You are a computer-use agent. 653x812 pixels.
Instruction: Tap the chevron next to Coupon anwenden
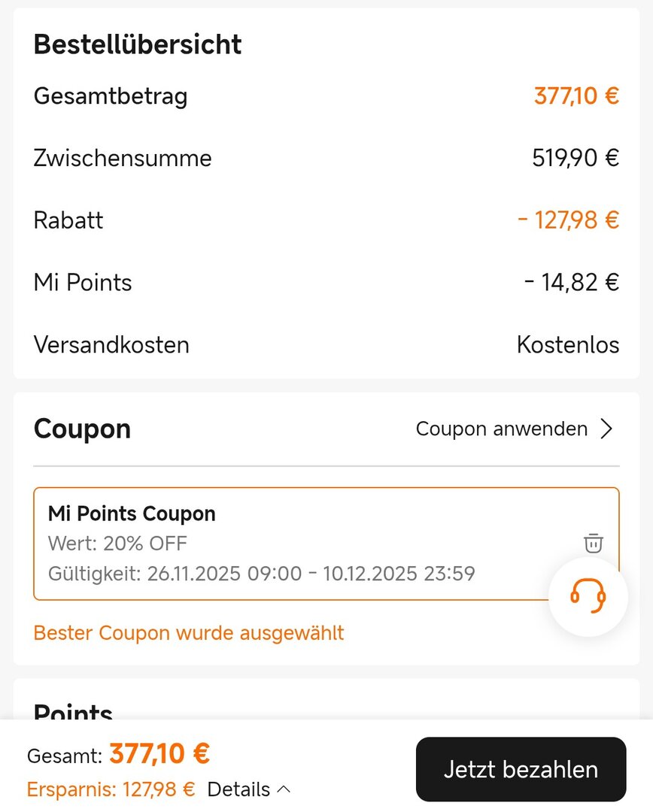607,429
